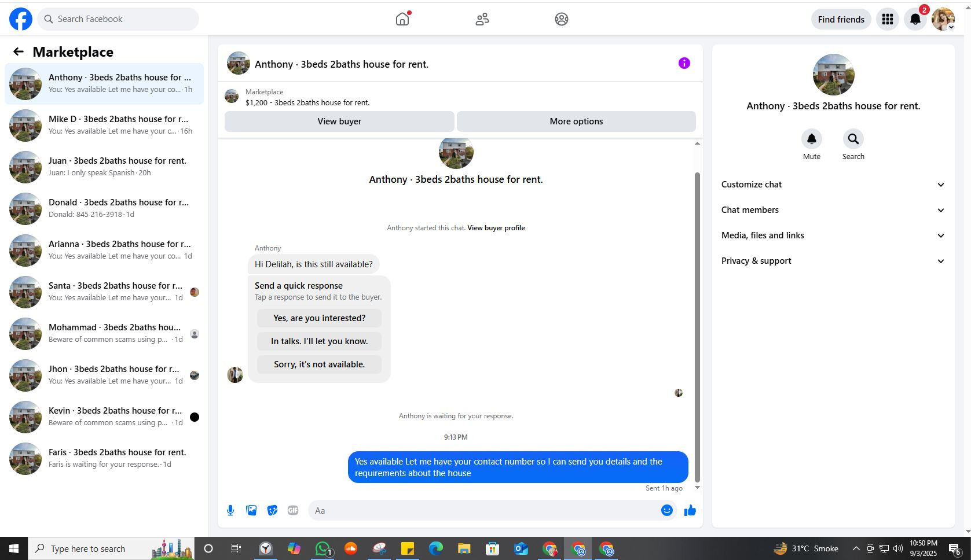This screenshot has height=560, width=971.
Task: Open File Explorer from the taskbar
Action: pos(464,548)
